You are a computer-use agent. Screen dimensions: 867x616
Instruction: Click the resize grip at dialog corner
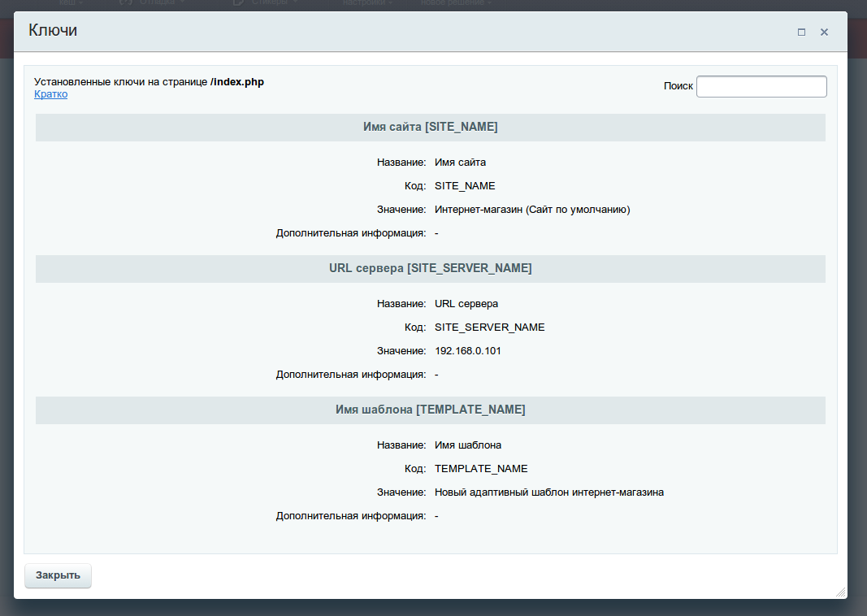[x=841, y=592]
